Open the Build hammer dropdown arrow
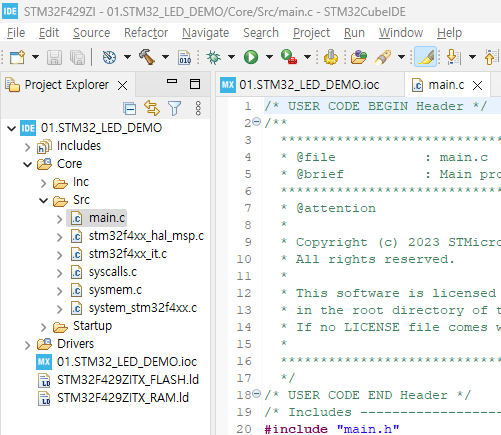501x435 pixels. [x=165, y=57]
